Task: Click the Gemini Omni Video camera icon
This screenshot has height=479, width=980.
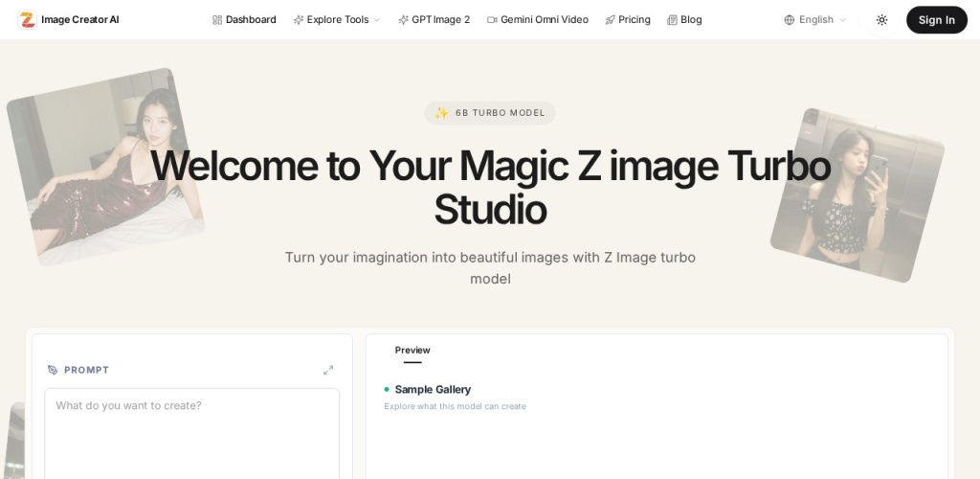Action: pos(493,20)
